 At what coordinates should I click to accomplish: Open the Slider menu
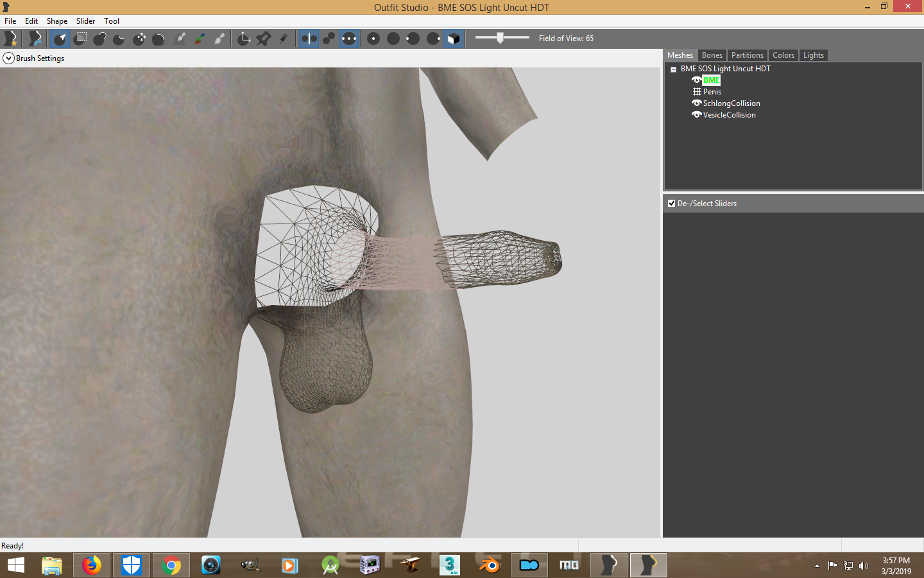[x=85, y=21]
